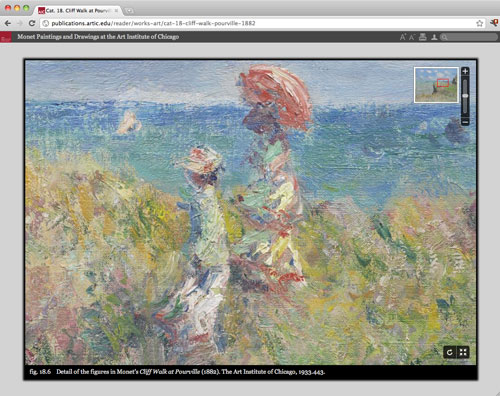Enter fullscreen with the expand icon
The image size is (500, 396).
point(463,352)
